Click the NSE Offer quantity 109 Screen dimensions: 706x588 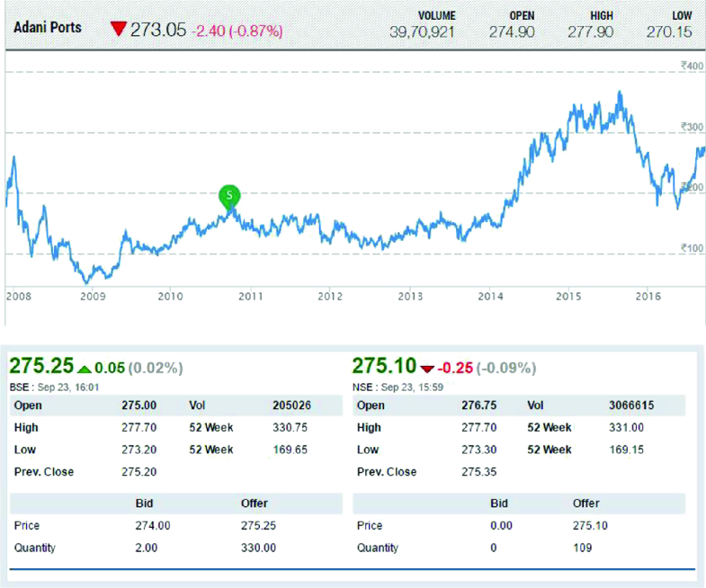(x=582, y=548)
